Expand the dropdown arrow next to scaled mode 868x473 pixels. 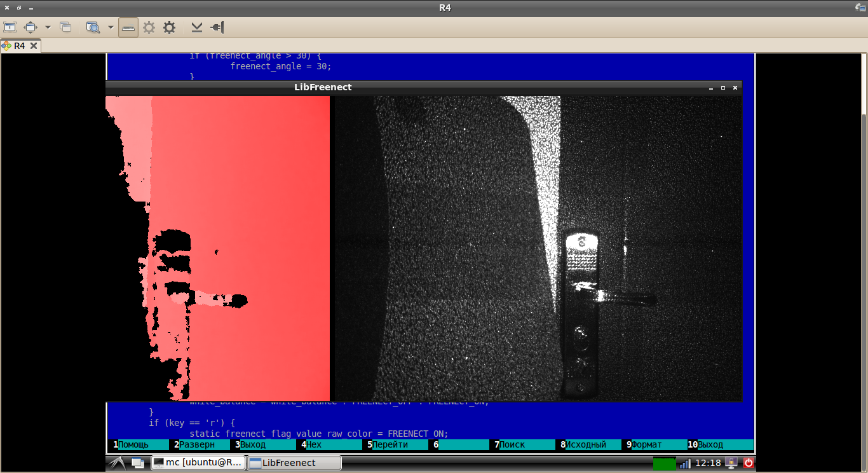click(x=111, y=27)
